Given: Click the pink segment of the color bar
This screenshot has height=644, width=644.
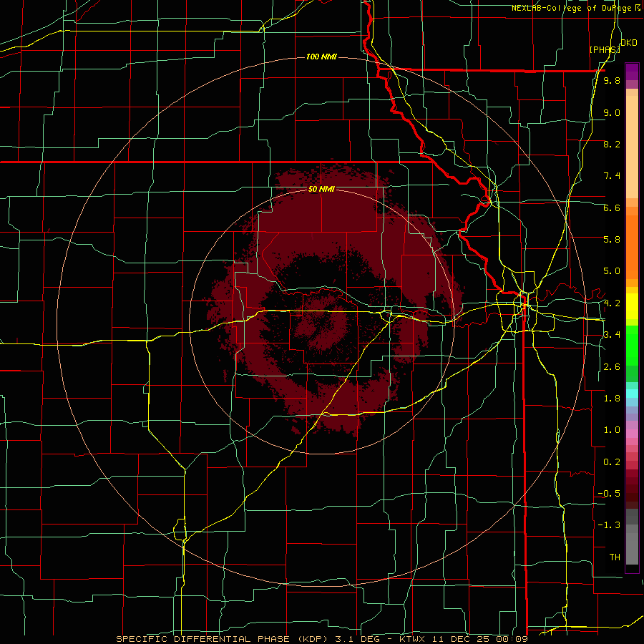Looking at the screenshot, I should tap(632, 434).
